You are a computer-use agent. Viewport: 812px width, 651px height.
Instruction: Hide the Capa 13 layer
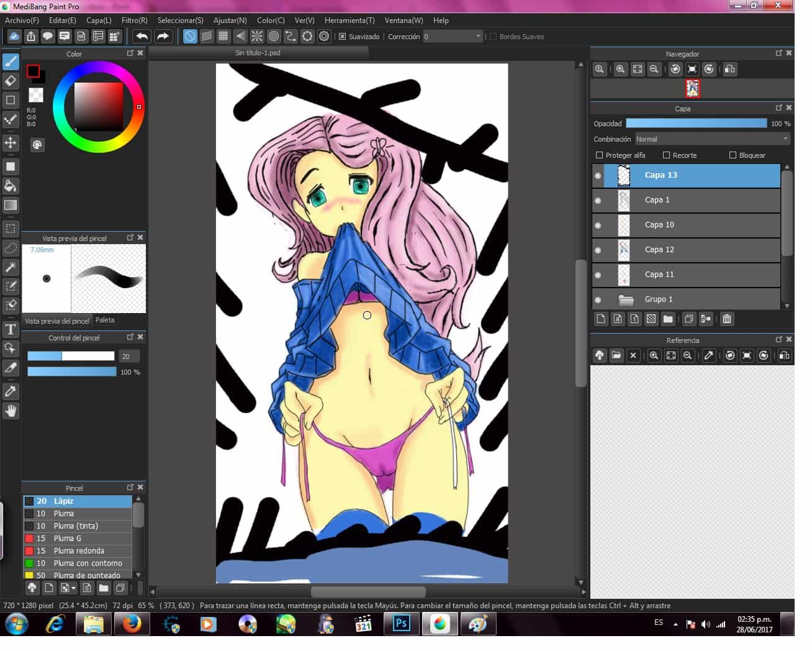tap(598, 176)
